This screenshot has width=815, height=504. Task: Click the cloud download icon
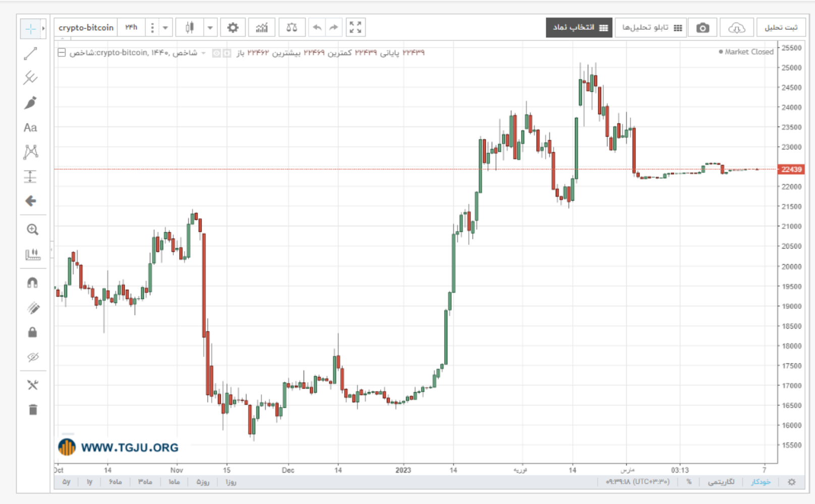[736, 28]
